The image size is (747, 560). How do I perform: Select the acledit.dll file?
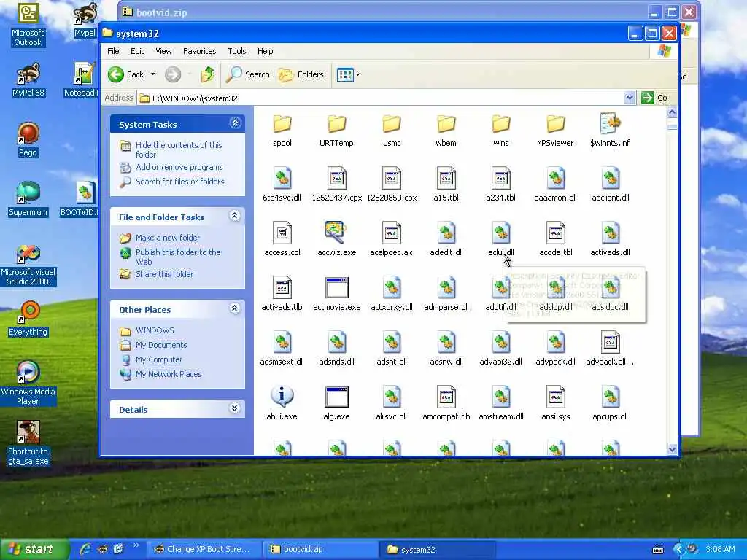[446, 240]
